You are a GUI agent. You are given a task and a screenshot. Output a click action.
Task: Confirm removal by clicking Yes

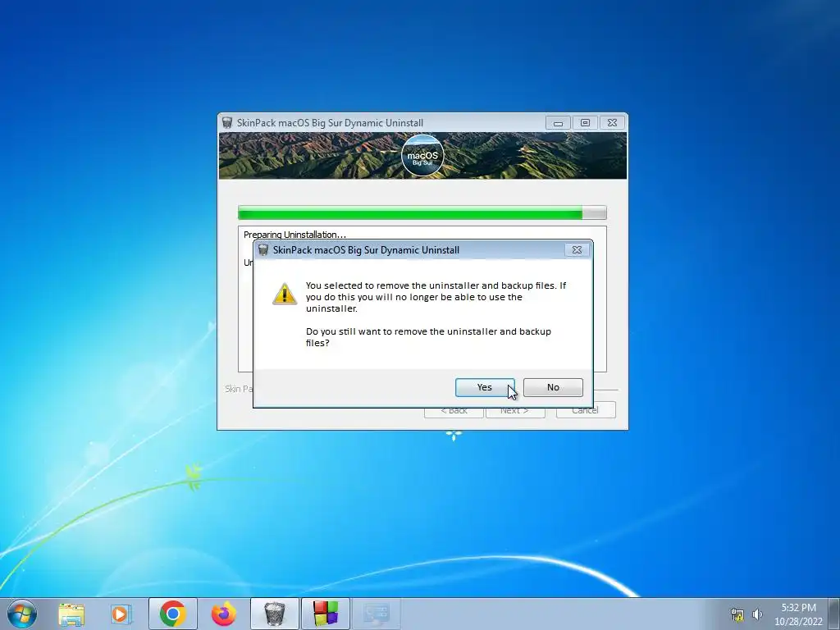click(485, 387)
